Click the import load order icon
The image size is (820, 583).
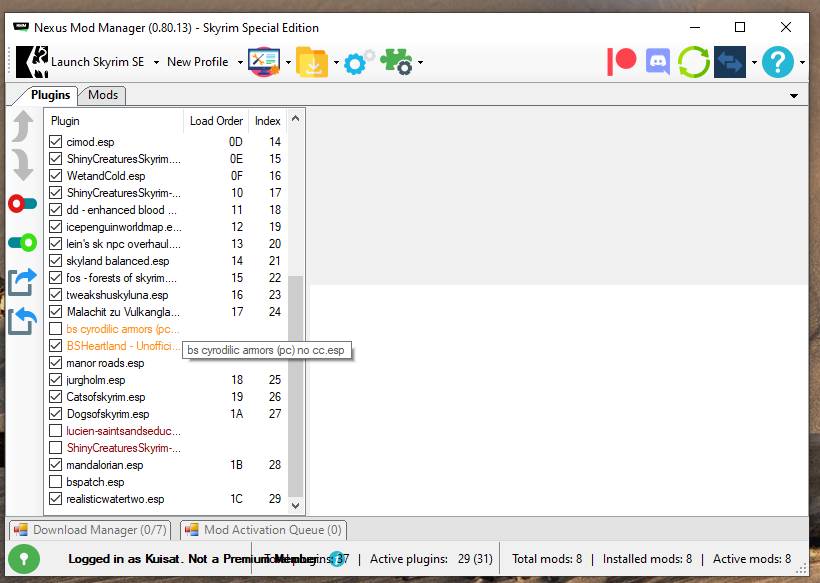[22, 321]
